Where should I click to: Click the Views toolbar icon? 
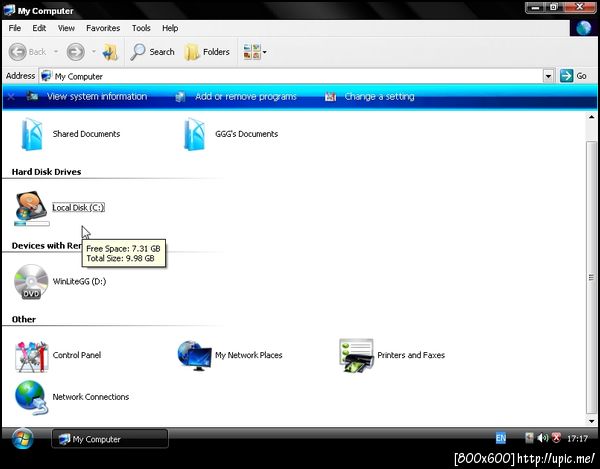coord(252,52)
